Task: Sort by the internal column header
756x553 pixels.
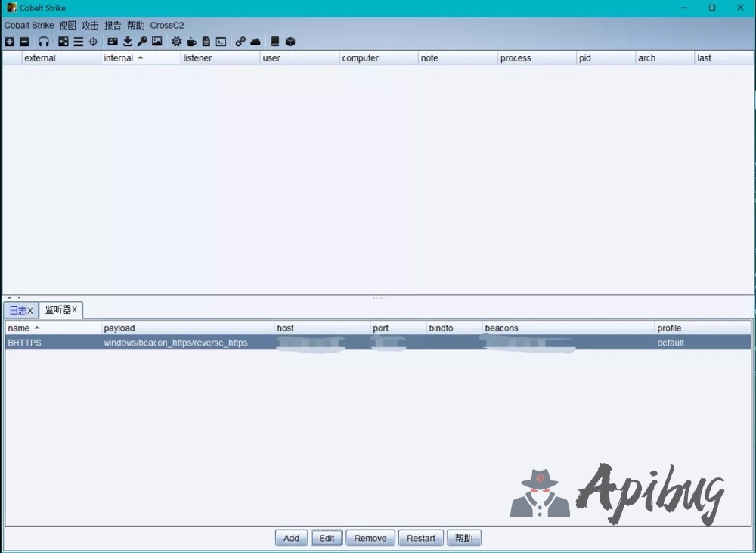Action: point(119,58)
